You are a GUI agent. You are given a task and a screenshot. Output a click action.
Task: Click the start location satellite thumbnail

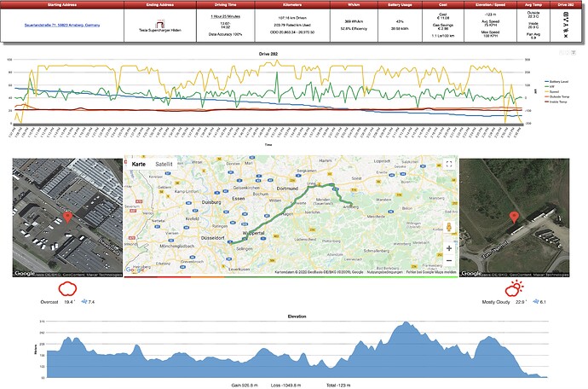click(x=67, y=218)
